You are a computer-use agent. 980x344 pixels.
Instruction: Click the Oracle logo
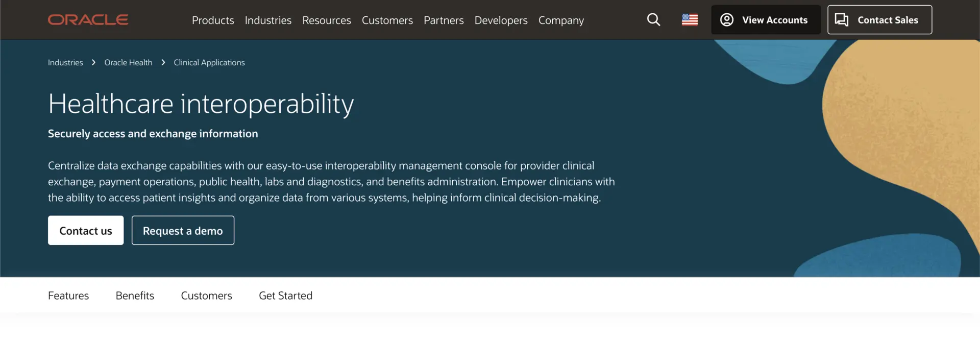click(x=88, y=19)
